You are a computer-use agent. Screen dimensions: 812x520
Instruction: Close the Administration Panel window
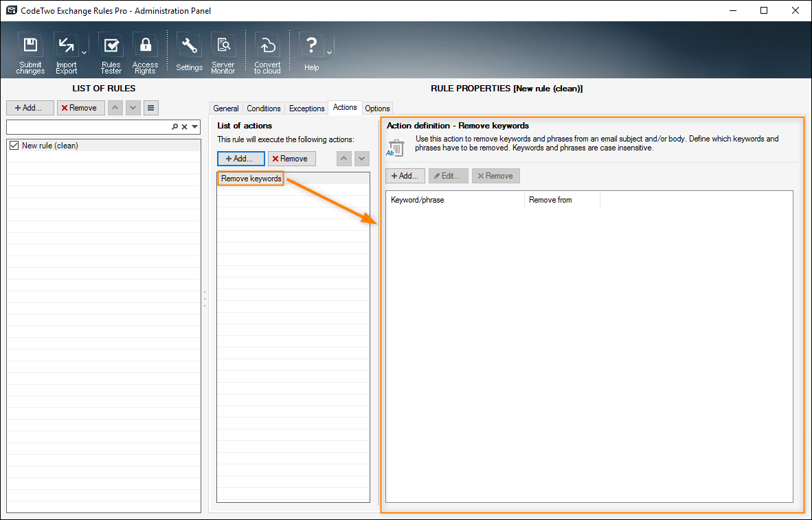pyautogui.click(x=796, y=10)
